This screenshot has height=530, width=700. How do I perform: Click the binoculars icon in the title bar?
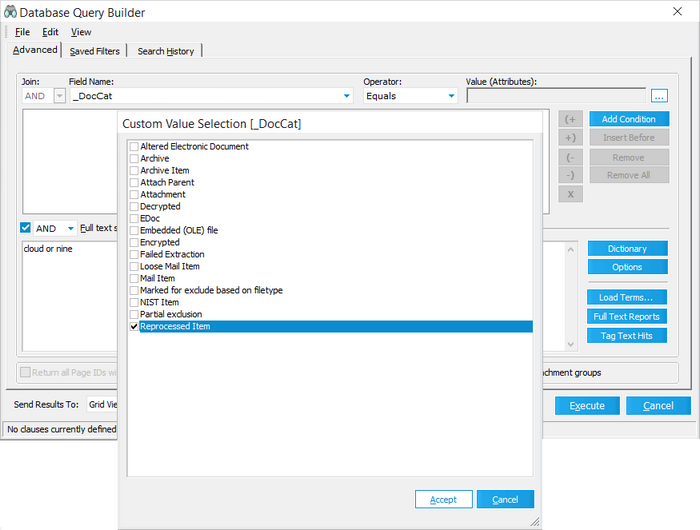pyautogui.click(x=10, y=12)
